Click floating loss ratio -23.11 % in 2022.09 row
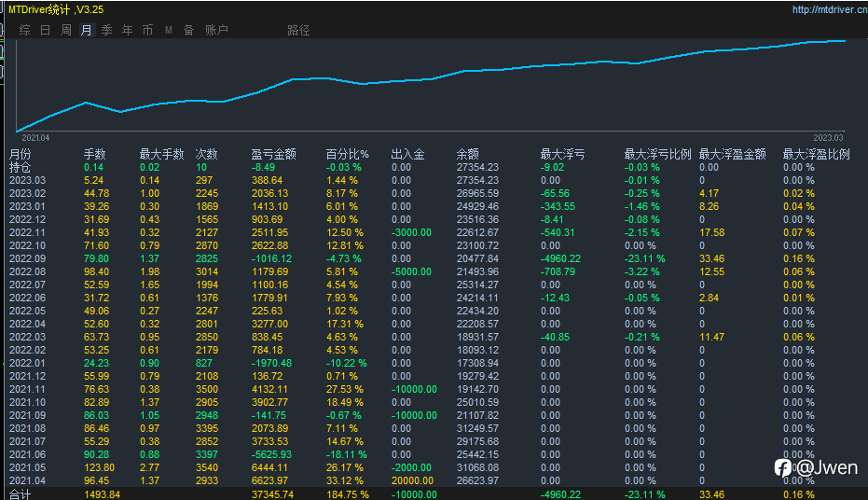Viewport: 868px width, 500px height. (645, 258)
